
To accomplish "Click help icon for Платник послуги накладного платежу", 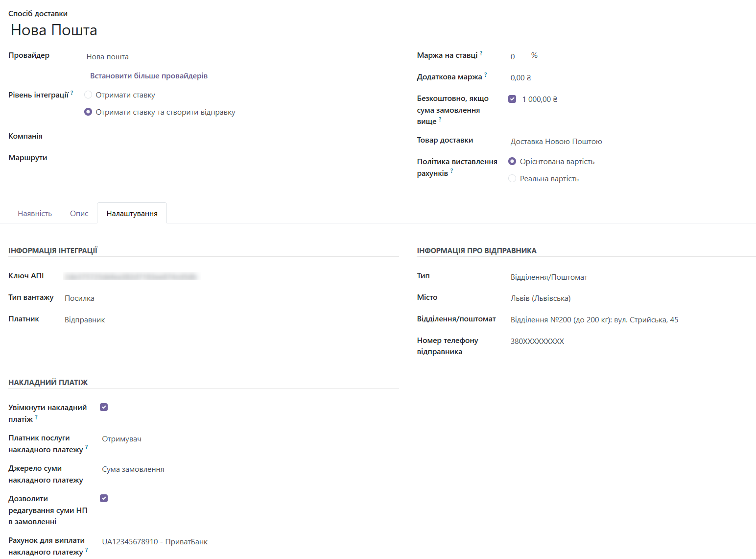I will pos(87,447).
